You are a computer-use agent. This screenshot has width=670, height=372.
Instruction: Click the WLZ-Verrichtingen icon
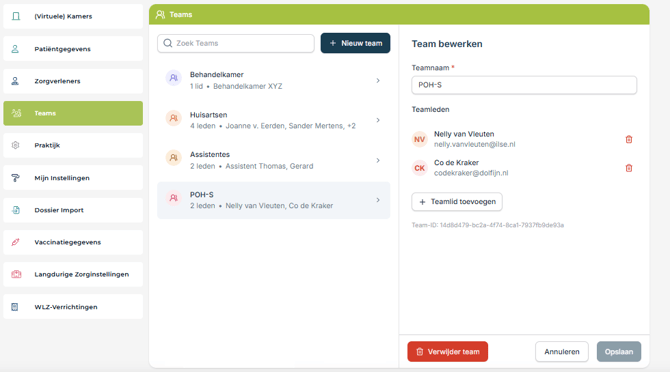point(15,307)
